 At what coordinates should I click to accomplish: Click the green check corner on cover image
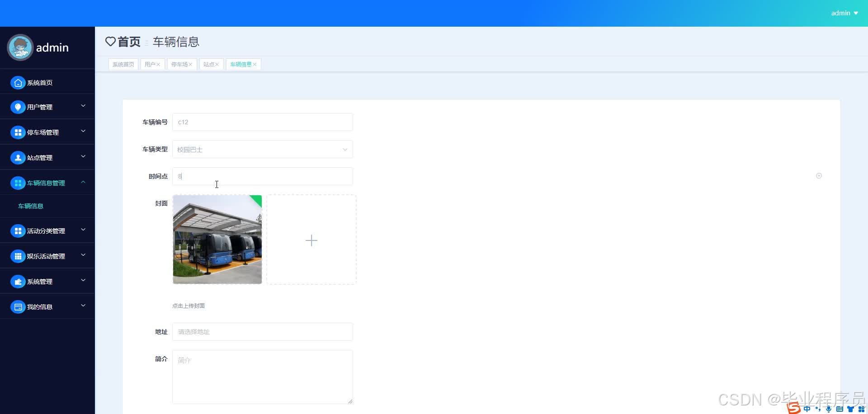coord(257,200)
